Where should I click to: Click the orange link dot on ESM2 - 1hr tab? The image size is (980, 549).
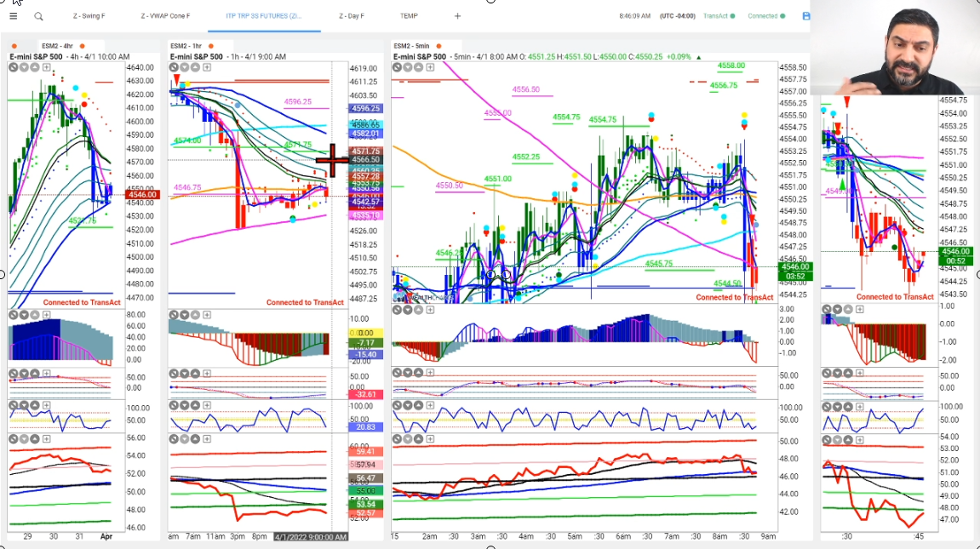click(x=211, y=46)
